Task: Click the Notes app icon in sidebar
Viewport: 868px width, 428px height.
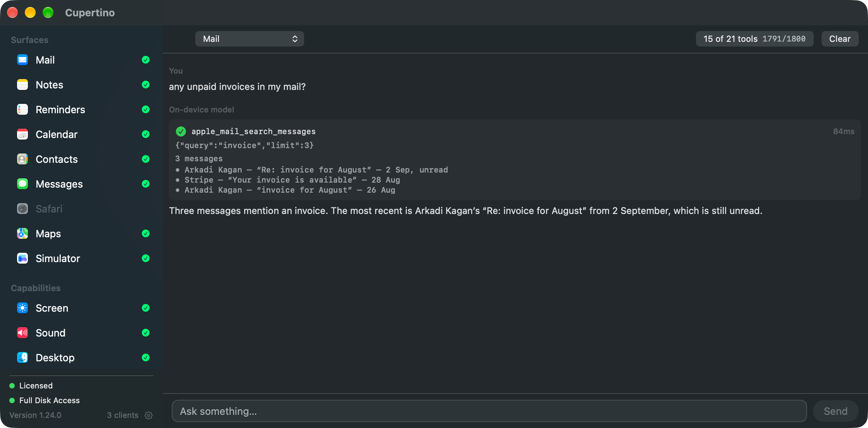Action: (22, 85)
